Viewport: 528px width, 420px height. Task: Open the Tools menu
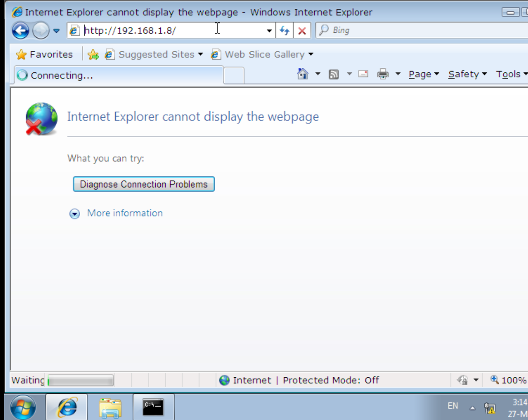[x=511, y=74]
